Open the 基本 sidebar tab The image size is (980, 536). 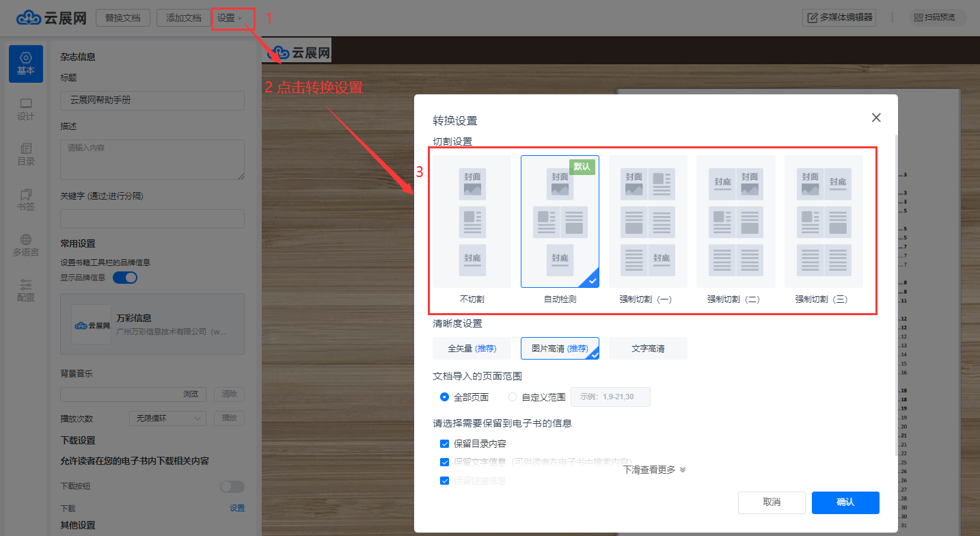[x=26, y=64]
